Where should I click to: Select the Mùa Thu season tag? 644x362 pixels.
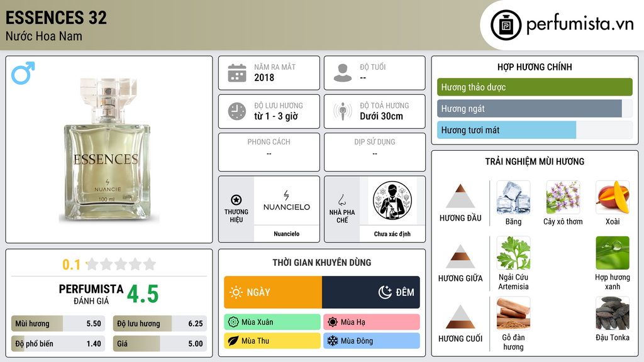tap(272, 341)
